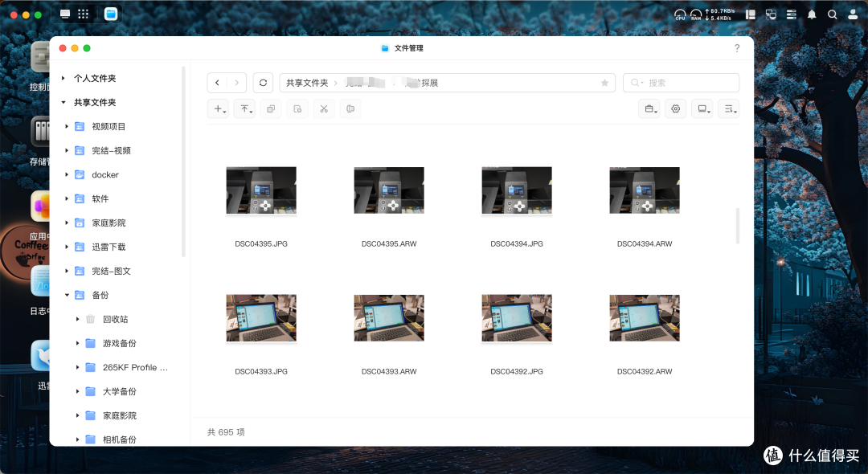Image resolution: width=868 pixels, height=474 pixels.
Task: Open the 回收站 recycle bin
Action: tap(115, 319)
